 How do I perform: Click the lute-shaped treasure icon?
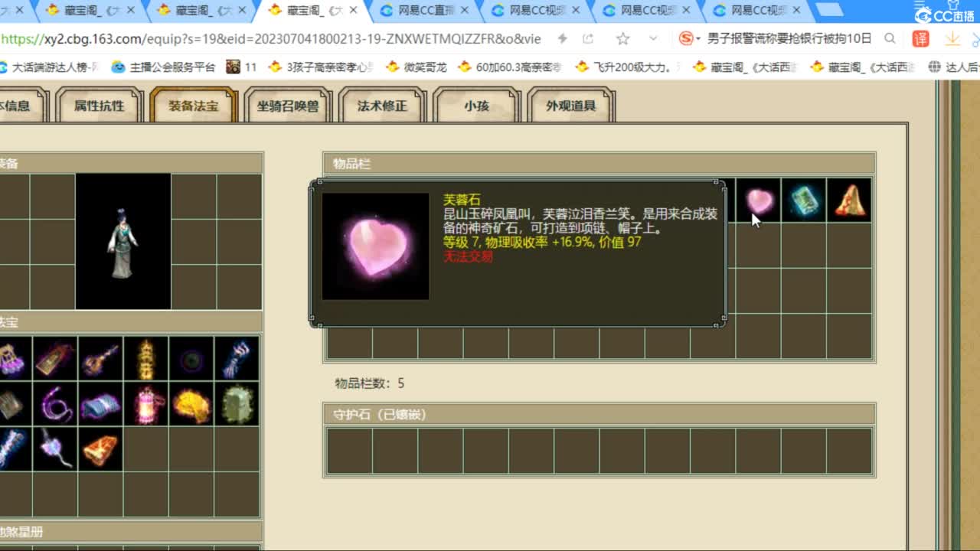click(100, 358)
